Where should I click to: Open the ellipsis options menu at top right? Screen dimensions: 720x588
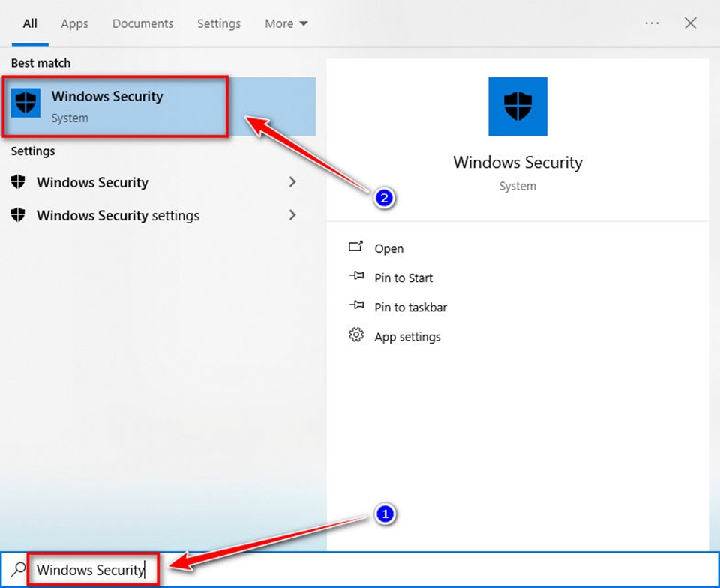652,23
